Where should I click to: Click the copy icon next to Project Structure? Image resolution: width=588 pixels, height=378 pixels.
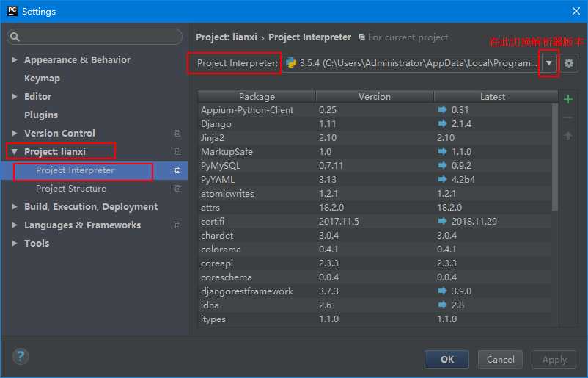click(x=177, y=189)
